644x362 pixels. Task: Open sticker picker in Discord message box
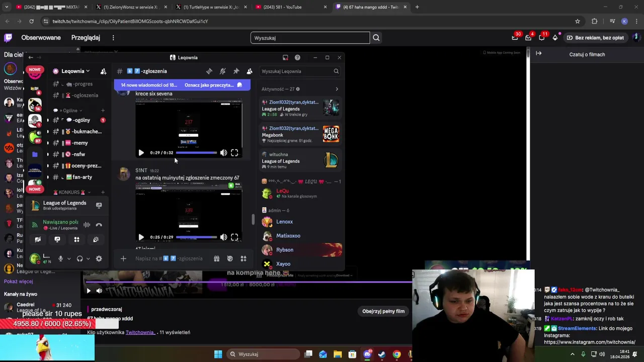click(x=230, y=259)
